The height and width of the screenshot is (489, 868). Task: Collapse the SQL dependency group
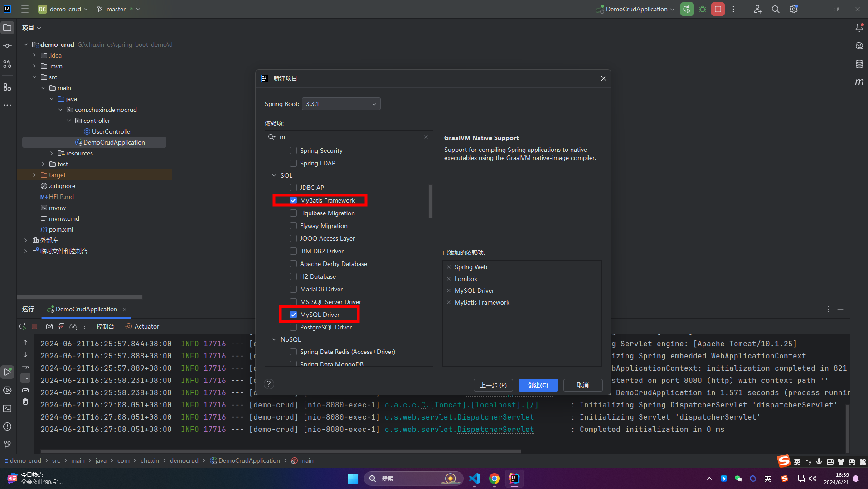tap(274, 175)
